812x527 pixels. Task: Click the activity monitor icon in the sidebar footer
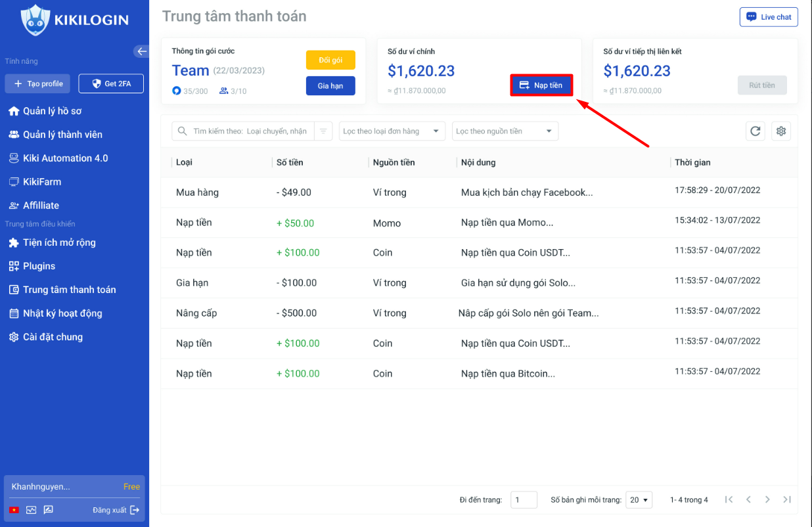[31, 510]
